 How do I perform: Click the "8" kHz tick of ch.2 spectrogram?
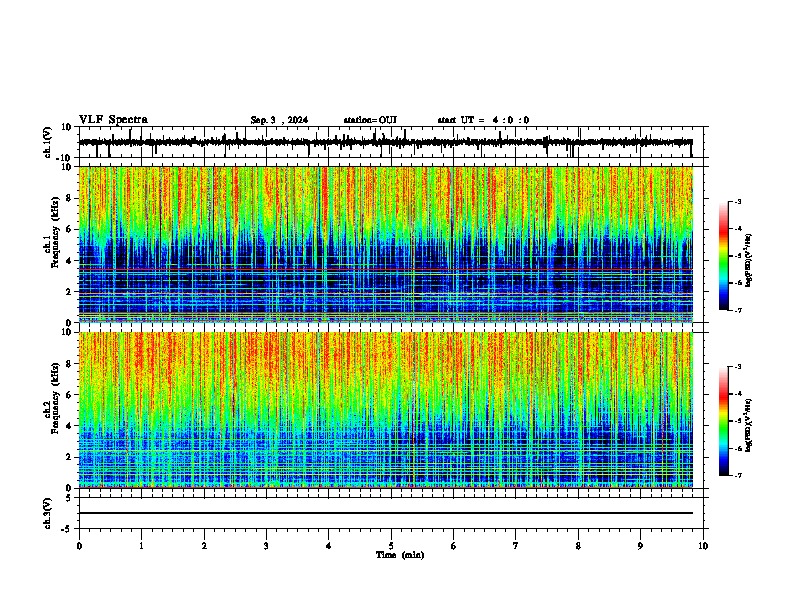pos(69,364)
